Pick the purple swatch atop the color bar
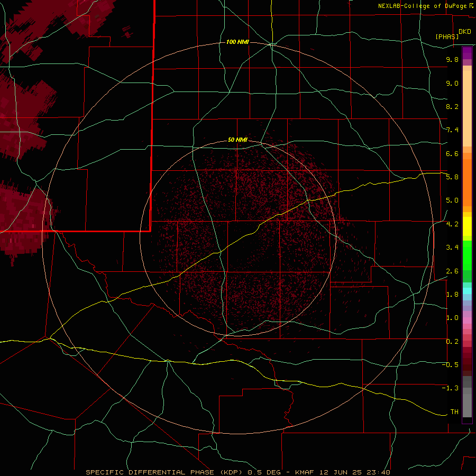This screenshot has height=476, width=476. click(x=467, y=53)
